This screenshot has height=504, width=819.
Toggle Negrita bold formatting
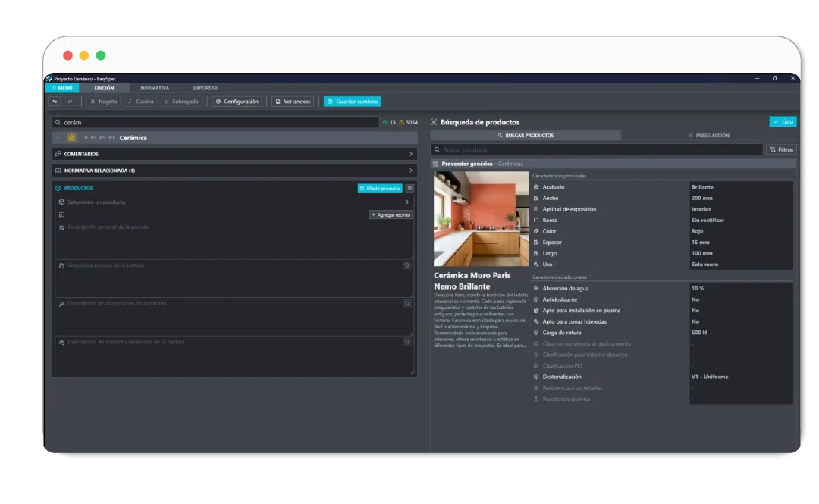click(x=104, y=102)
